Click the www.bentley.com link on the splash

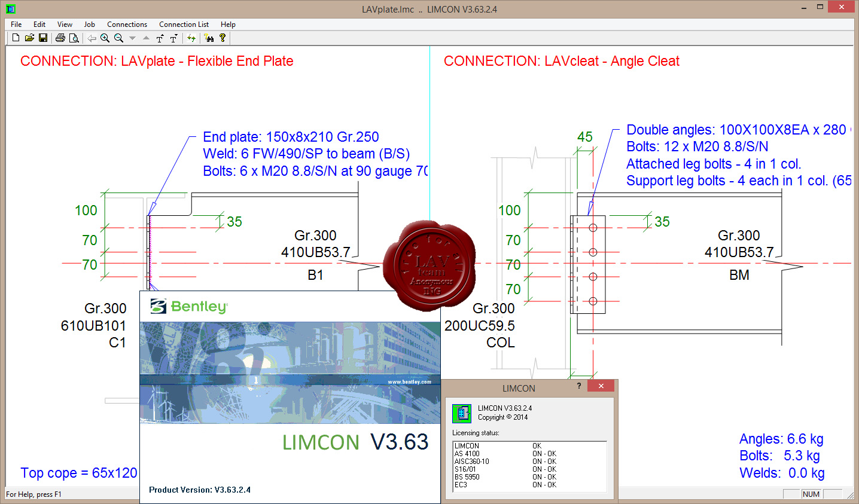409,382
